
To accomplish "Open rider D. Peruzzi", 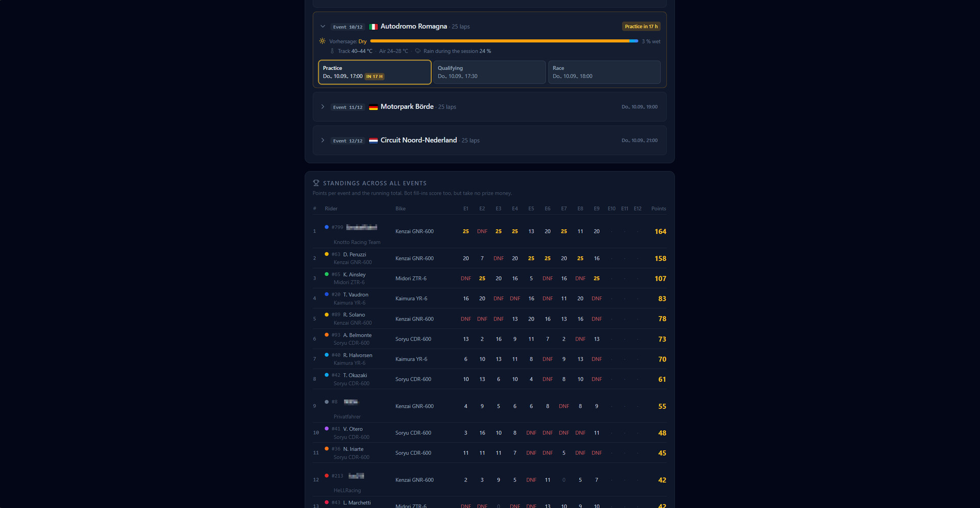I will pyautogui.click(x=354, y=254).
